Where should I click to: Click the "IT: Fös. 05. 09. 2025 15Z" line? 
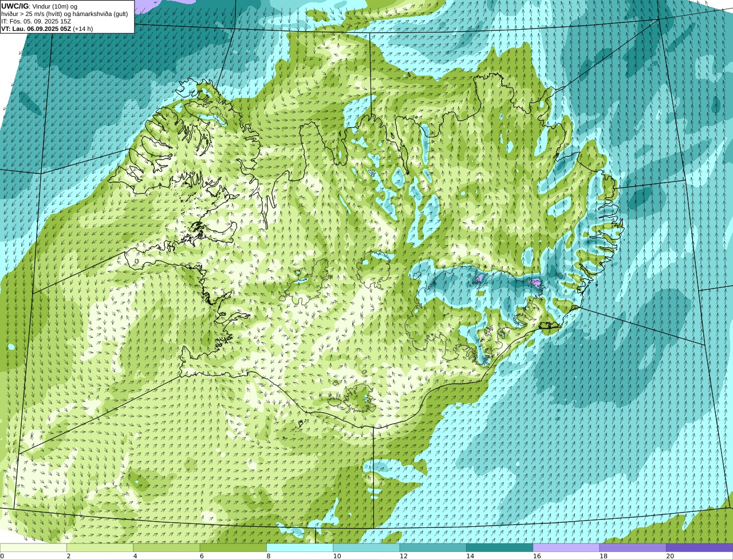click(x=36, y=21)
